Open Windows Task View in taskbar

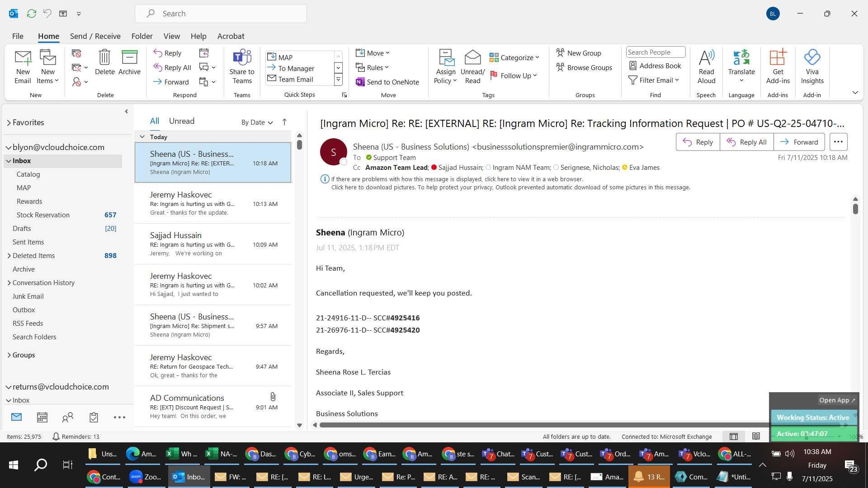[x=68, y=465]
